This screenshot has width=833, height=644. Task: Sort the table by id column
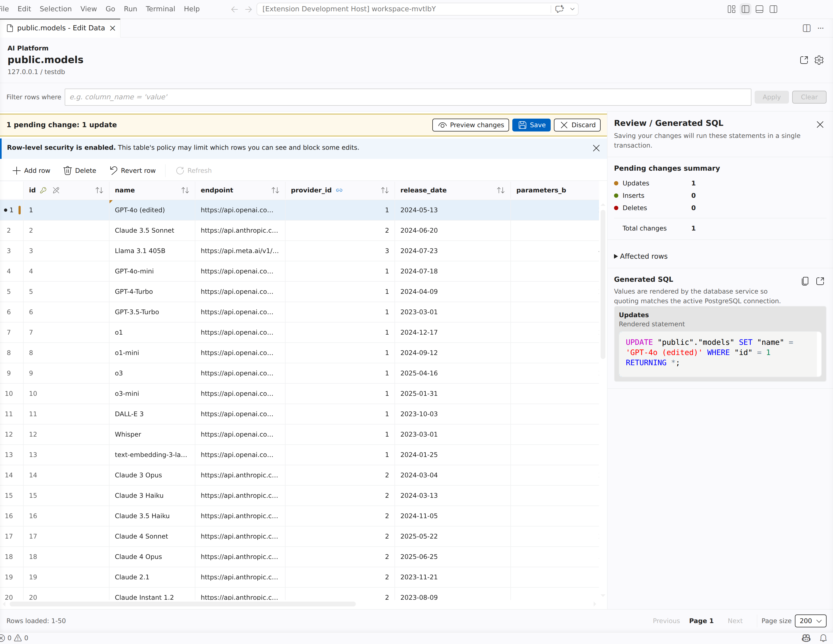tap(99, 190)
